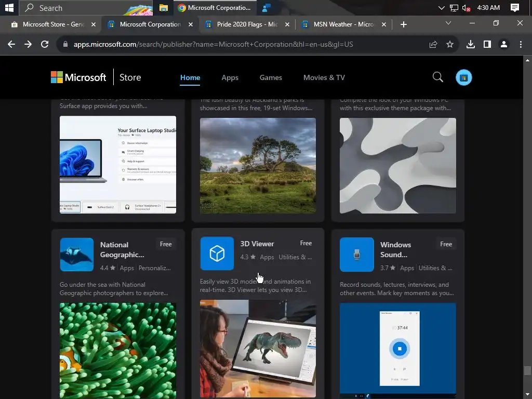The width and height of the screenshot is (532, 399).
Task: Open the store search magnifier icon
Action: pos(437,77)
